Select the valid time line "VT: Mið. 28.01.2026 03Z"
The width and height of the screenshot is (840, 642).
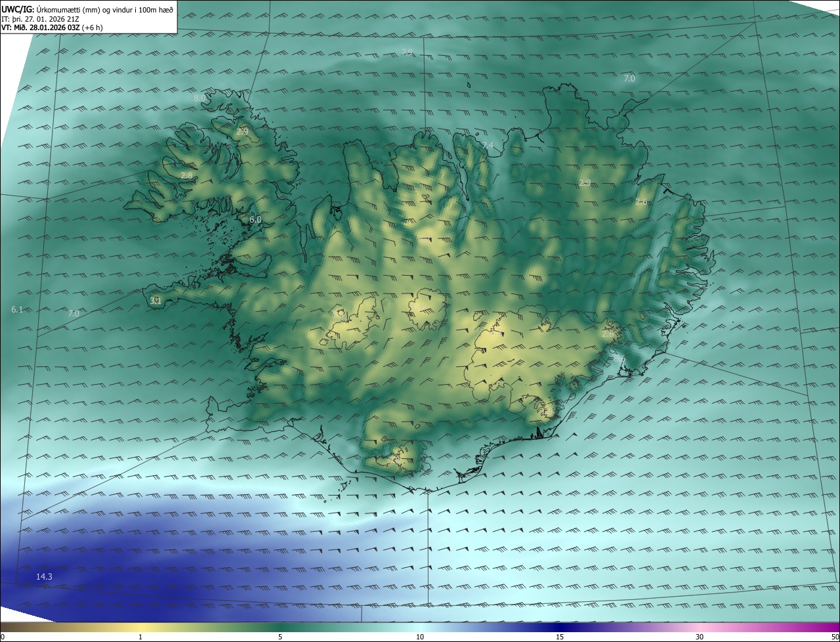pos(41,28)
